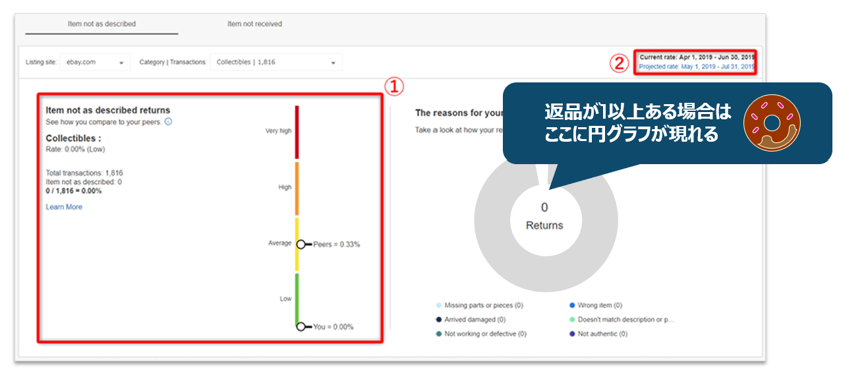Image resolution: width=868 pixels, height=381 pixels.
Task: Expand the Listing site ebay.com dropdown
Action: pyautogui.click(x=95, y=63)
